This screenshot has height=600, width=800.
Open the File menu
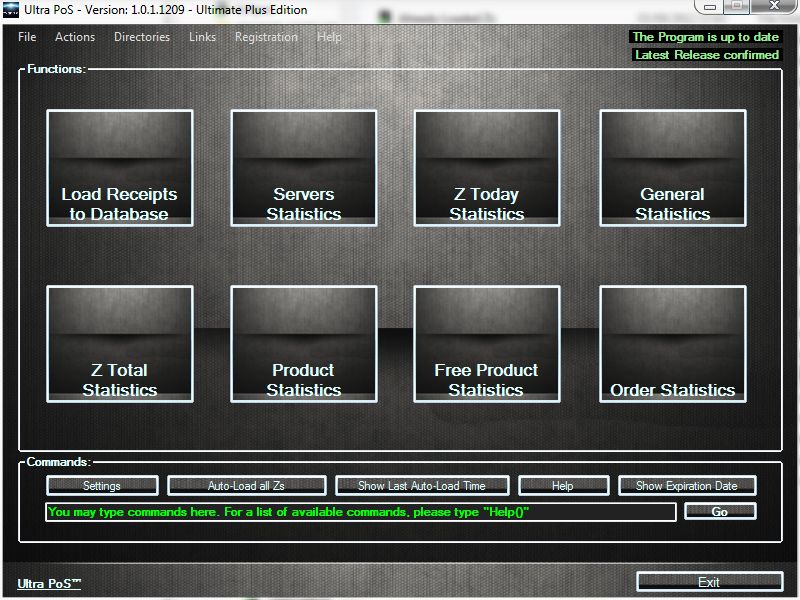[27, 37]
